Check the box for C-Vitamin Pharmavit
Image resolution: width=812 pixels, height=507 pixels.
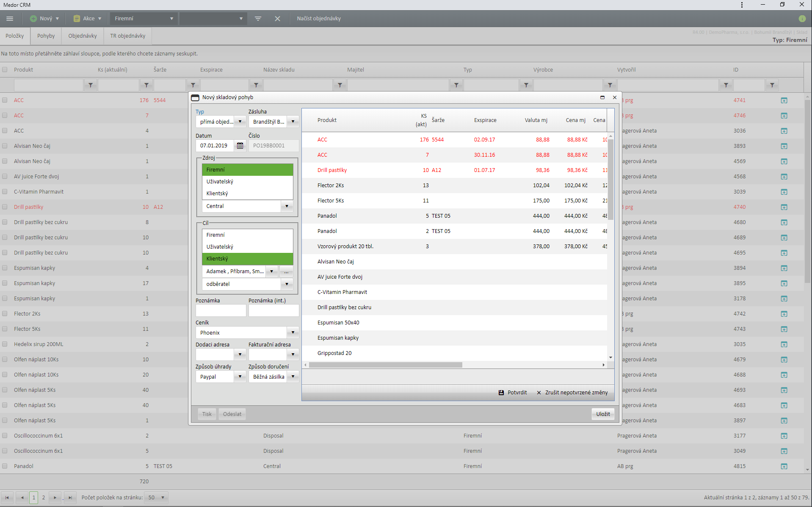click(5, 192)
